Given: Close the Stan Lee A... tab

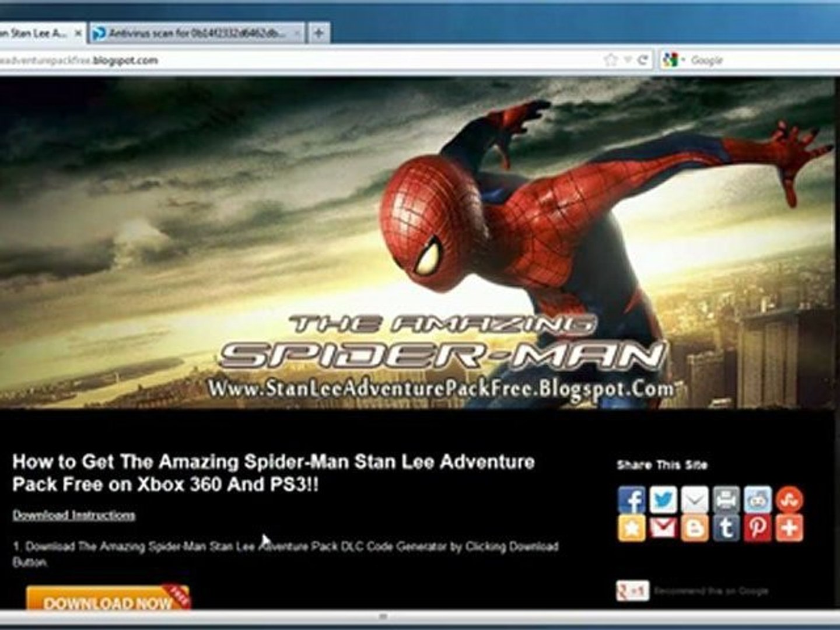Looking at the screenshot, I should tap(78, 33).
